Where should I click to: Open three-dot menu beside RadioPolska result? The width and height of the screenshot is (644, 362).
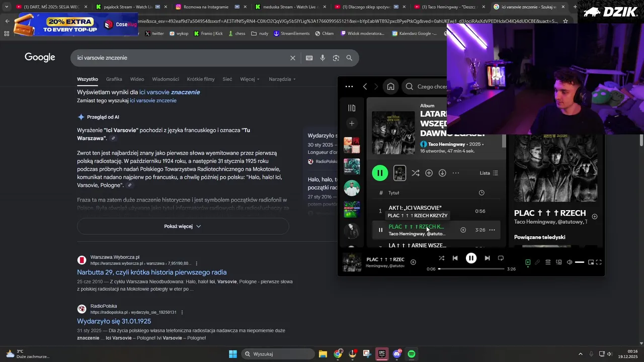coord(182,312)
